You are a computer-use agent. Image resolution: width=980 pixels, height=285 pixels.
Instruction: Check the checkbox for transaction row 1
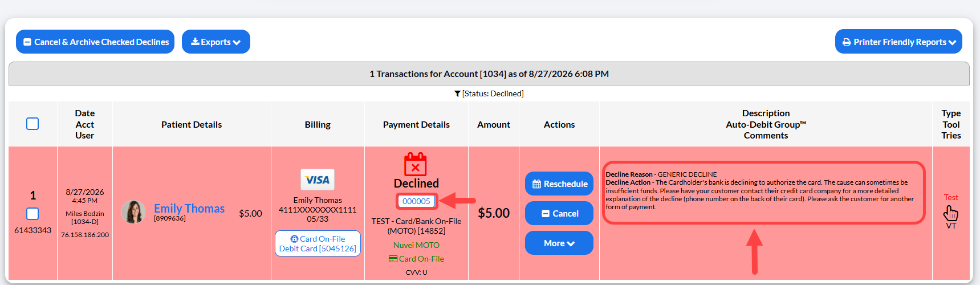tap(32, 214)
